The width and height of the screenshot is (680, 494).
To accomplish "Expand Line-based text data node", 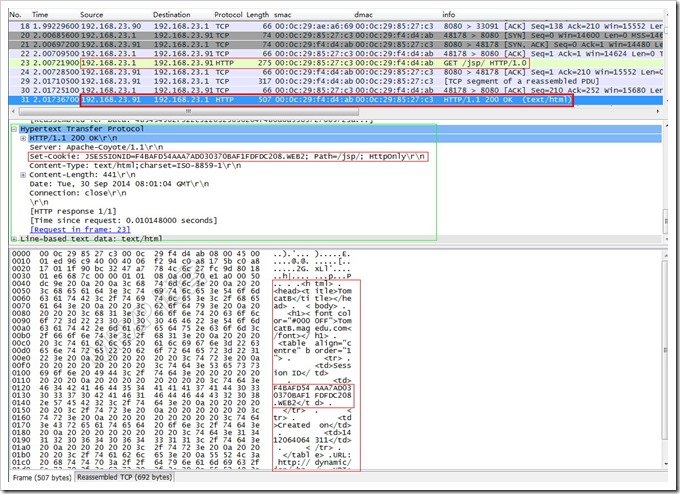I will coord(14,239).
